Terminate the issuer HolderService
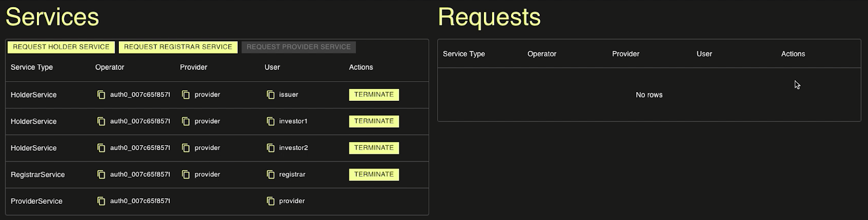 click(x=374, y=95)
